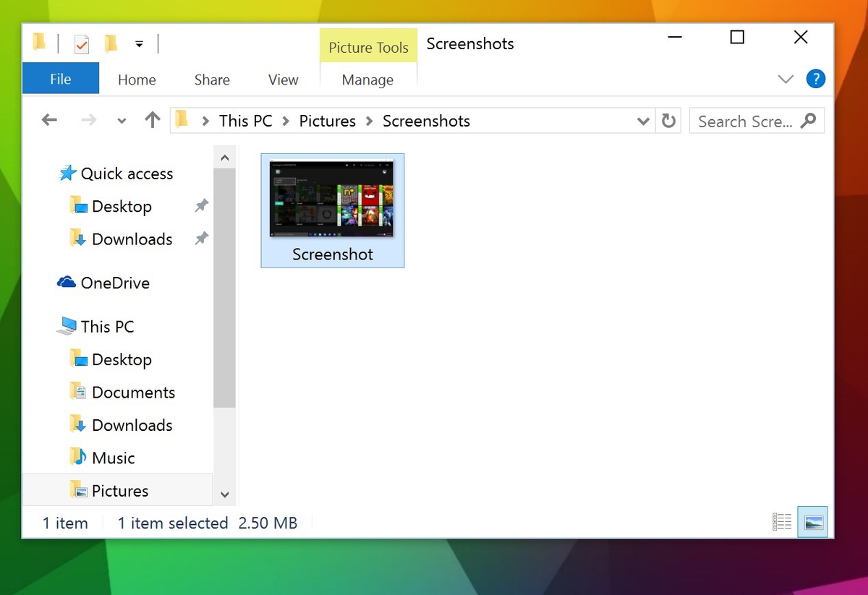Open the address bar history dropdown
Screen dimensions: 868x595
(x=643, y=121)
